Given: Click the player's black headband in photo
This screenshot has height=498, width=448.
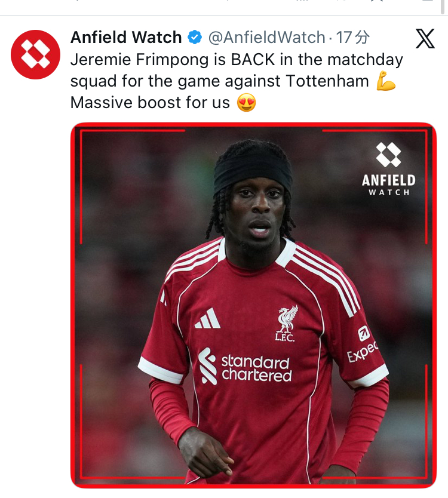Looking at the screenshot, I should [253, 173].
